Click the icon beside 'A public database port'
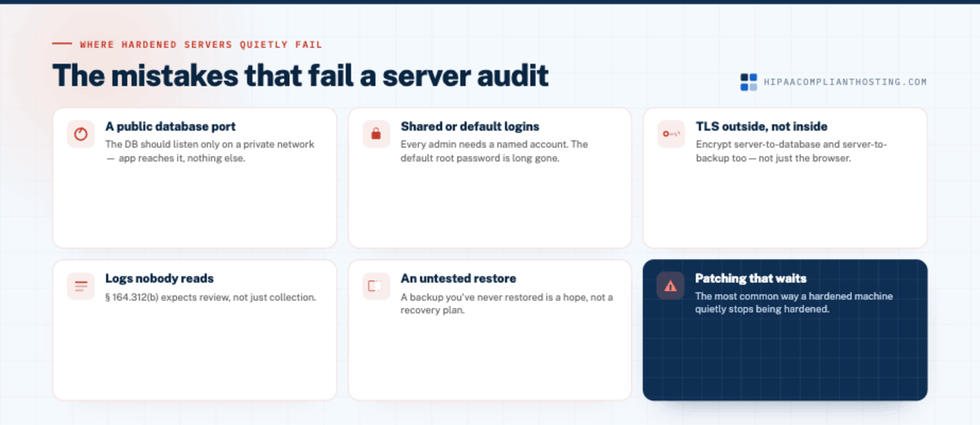The width and height of the screenshot is (980, 425). 81,134
